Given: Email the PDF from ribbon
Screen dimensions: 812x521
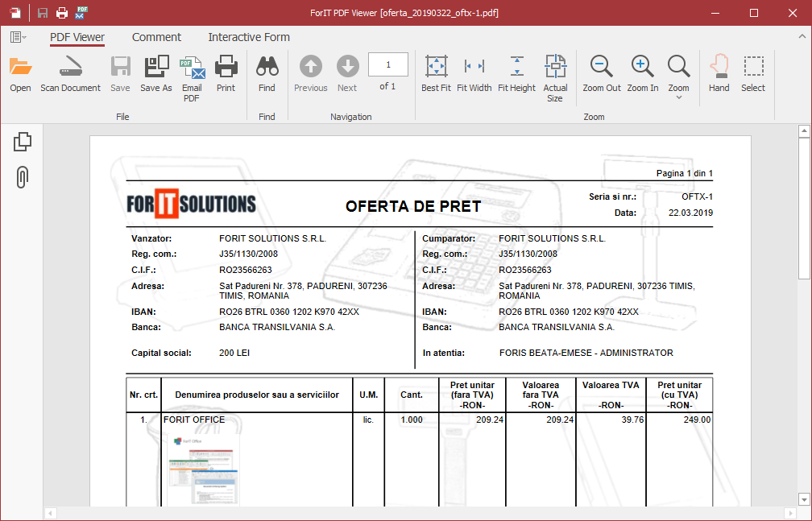Looking at the screenshot, I should [192, 68].
